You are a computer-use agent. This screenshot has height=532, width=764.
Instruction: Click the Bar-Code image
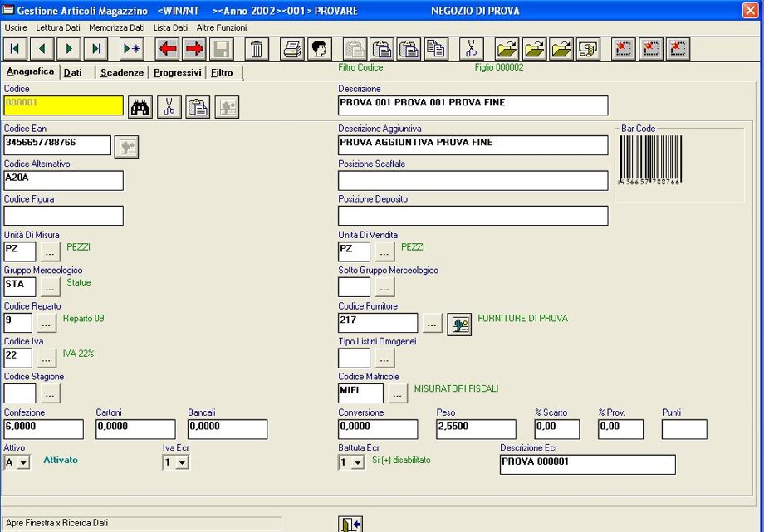[x=649, y=160]
